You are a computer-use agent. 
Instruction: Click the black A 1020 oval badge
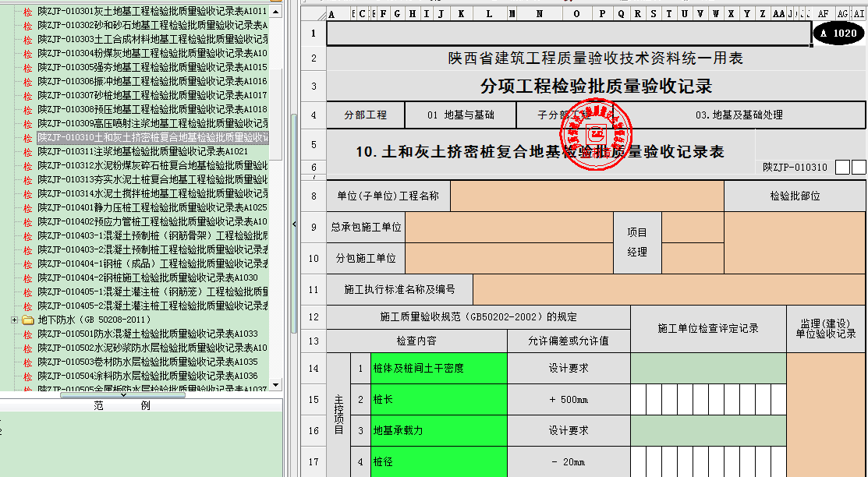coord(838,34)
